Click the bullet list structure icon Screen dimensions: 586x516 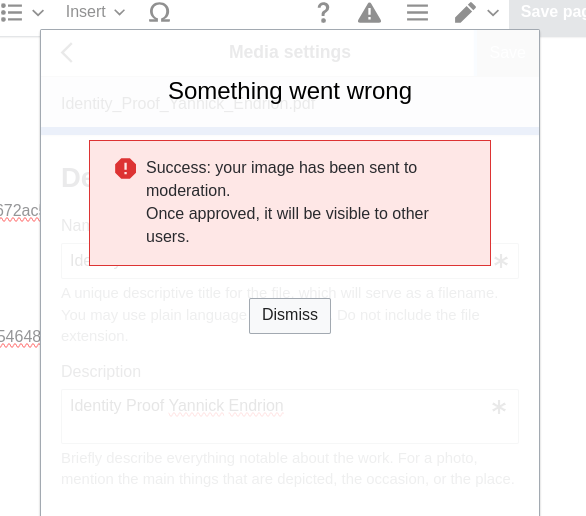coord(12,13)
